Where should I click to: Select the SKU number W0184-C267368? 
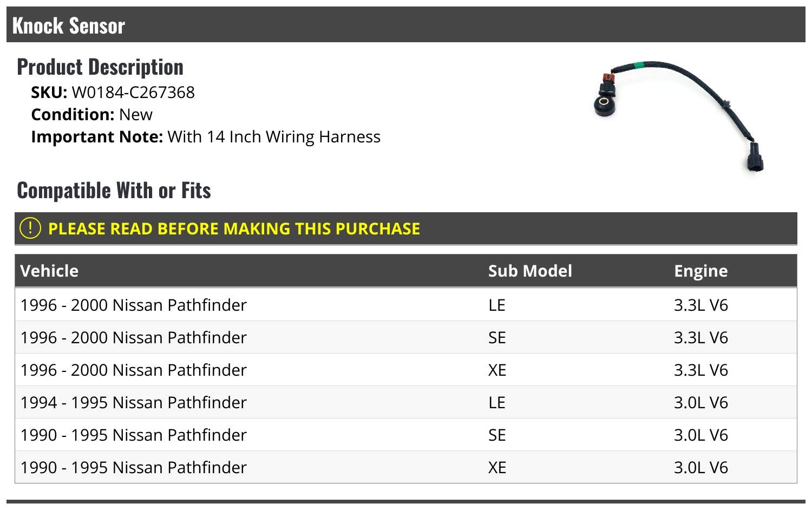[x=133, y=93]
